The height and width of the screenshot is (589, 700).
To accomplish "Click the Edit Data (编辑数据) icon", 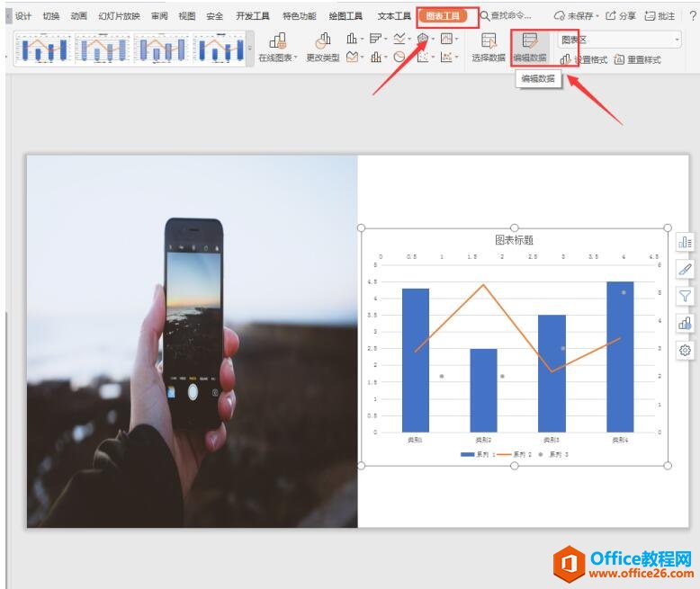I will (530, 48).
